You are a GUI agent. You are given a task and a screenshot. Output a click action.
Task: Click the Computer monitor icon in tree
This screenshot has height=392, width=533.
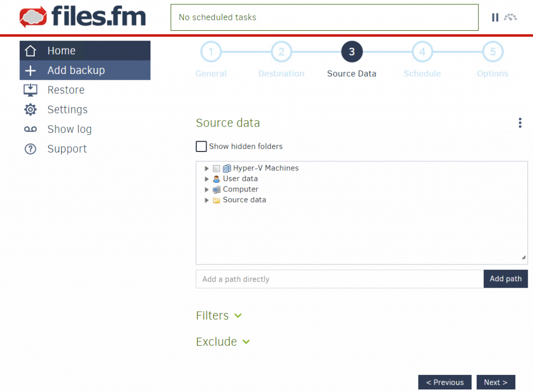[216, 189]
